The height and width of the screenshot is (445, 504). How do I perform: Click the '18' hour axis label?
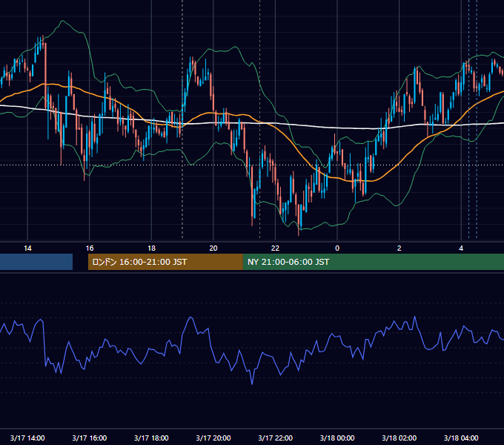click(151, 248)
